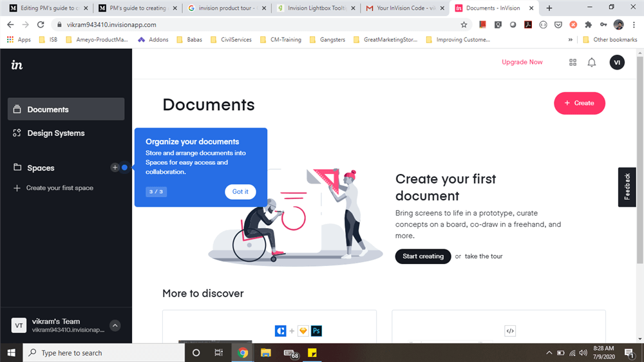
Task: Open Other bookmarks folder
Action: click(610, 39)
